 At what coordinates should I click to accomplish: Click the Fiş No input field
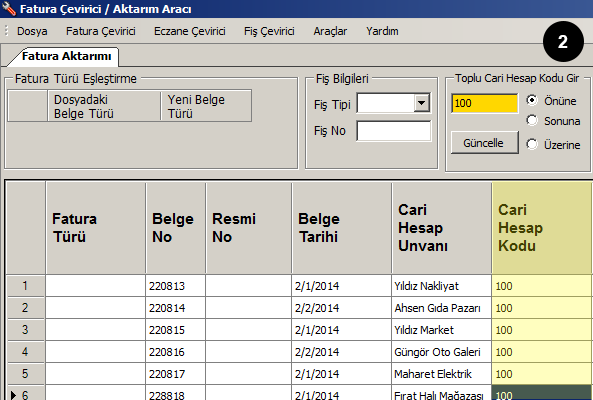click(393, 130)
